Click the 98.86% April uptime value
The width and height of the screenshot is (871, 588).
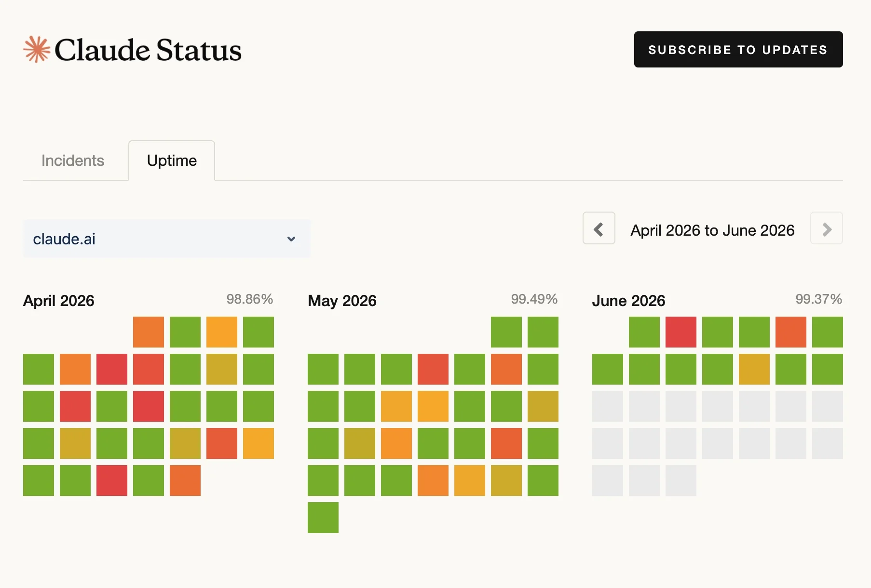(x=250, y=299)
